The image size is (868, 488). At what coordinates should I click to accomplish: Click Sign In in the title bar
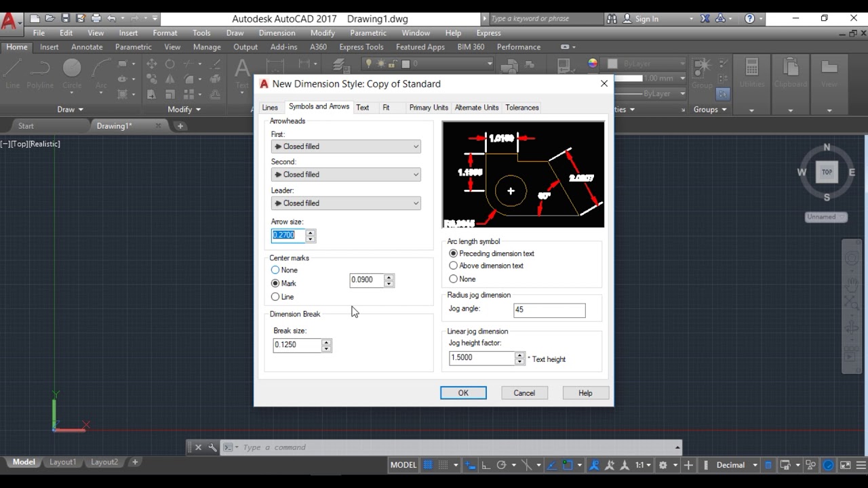pos(646,19)
